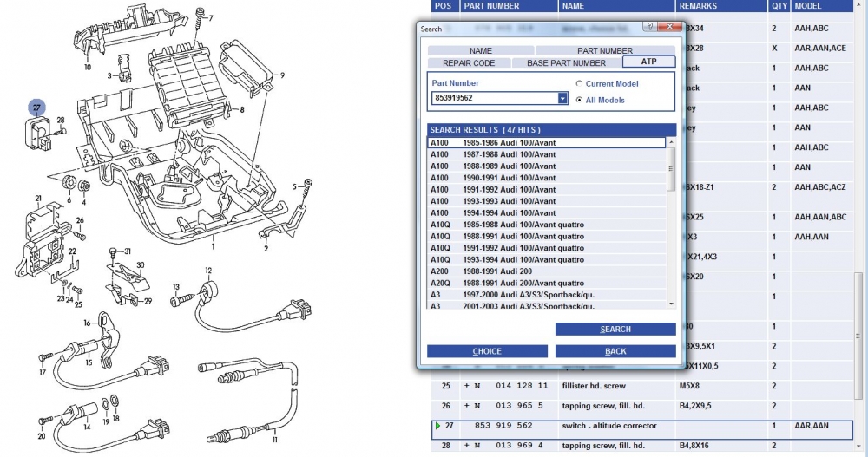Screen dimensions: 868x457
Task: Click the BACK button
Action: (x=615, y=351)
